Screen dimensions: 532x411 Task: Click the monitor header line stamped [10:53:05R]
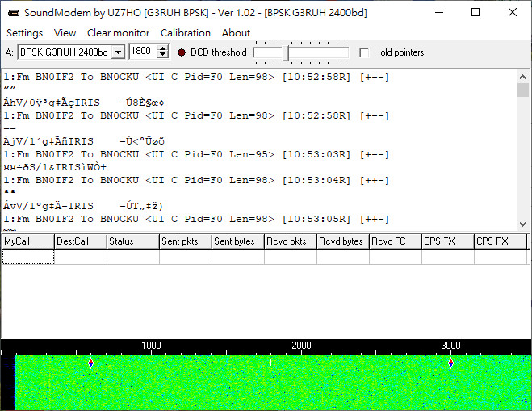click(196, 219)
